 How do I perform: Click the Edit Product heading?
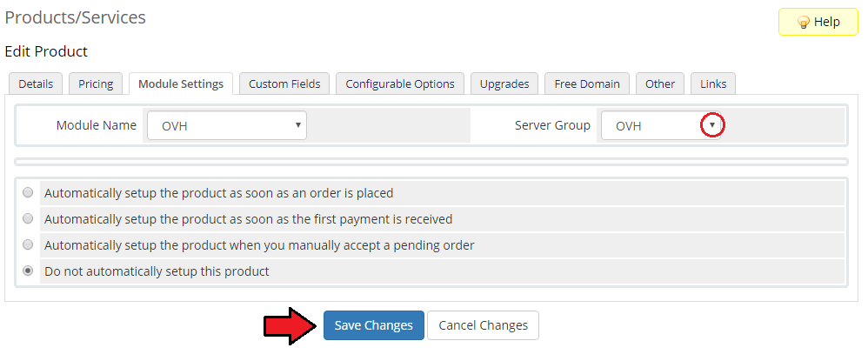click(46, 51)
